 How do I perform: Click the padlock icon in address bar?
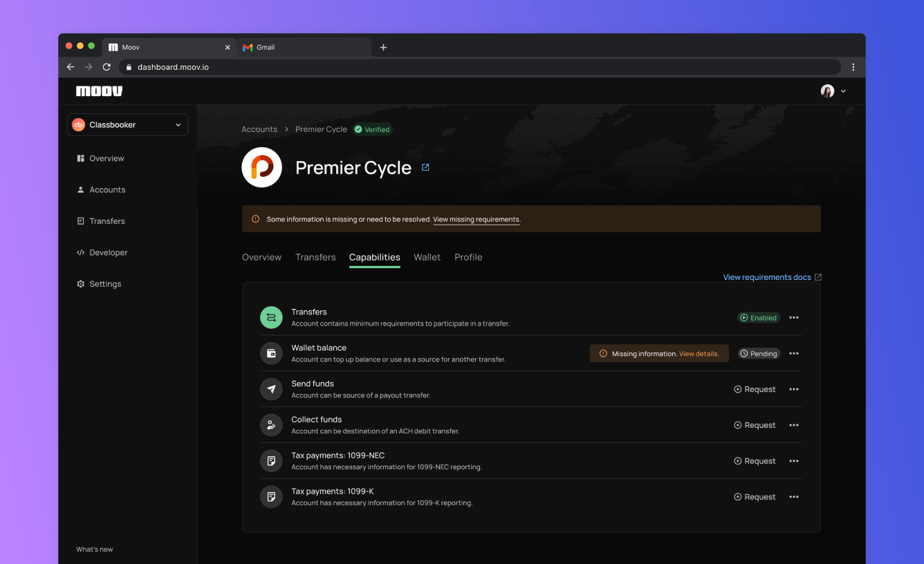pyautogui.click(x=129, y=67)
